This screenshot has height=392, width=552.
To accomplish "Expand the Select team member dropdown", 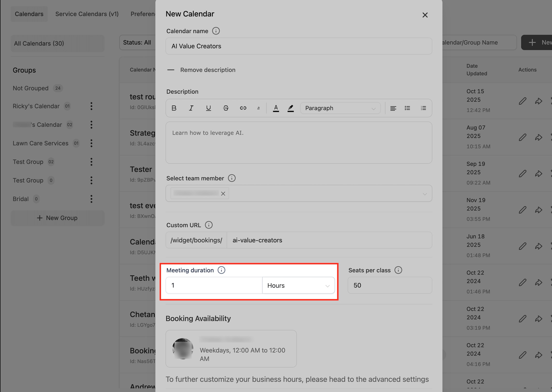I will click(x=424, y=194).
